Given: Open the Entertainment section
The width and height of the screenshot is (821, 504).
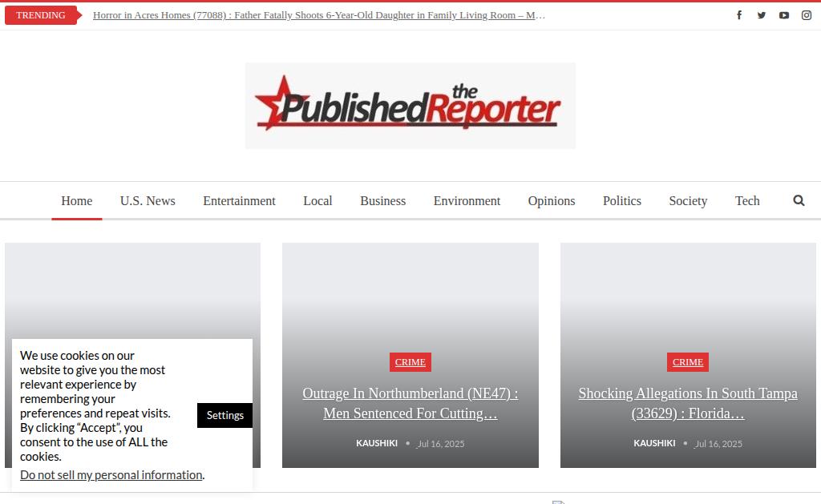Looking at the screenshot, I should (x=239, y=201).
